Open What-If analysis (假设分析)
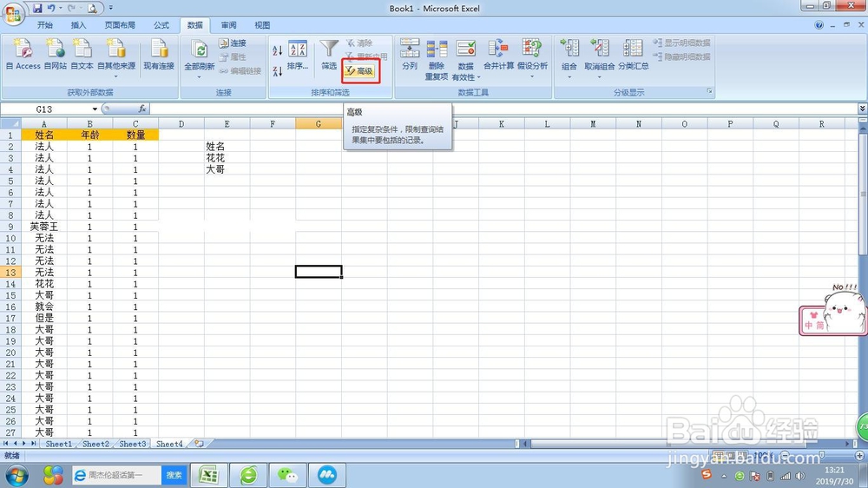 click(532, 55)
